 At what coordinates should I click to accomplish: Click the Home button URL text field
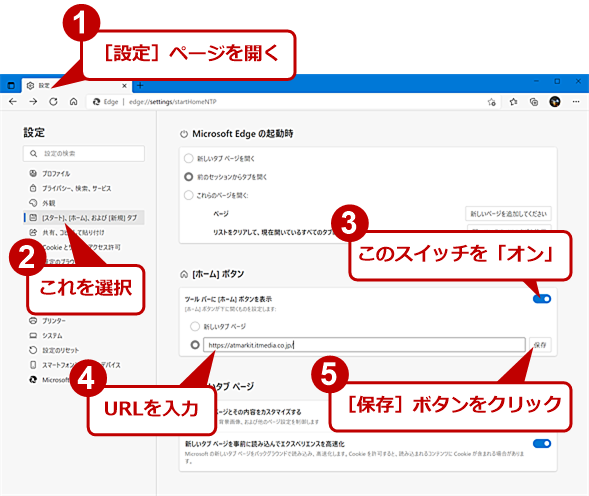[x=364, y=345]
